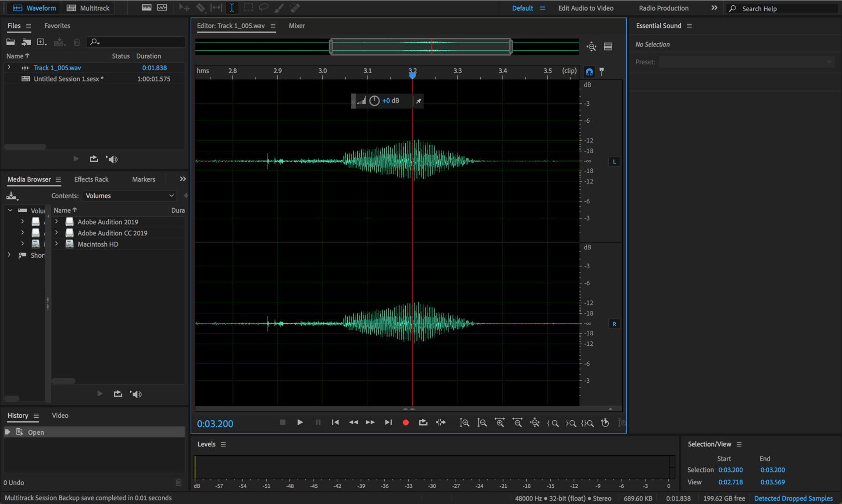Move playhead to previous marker

tap(335, 422)
